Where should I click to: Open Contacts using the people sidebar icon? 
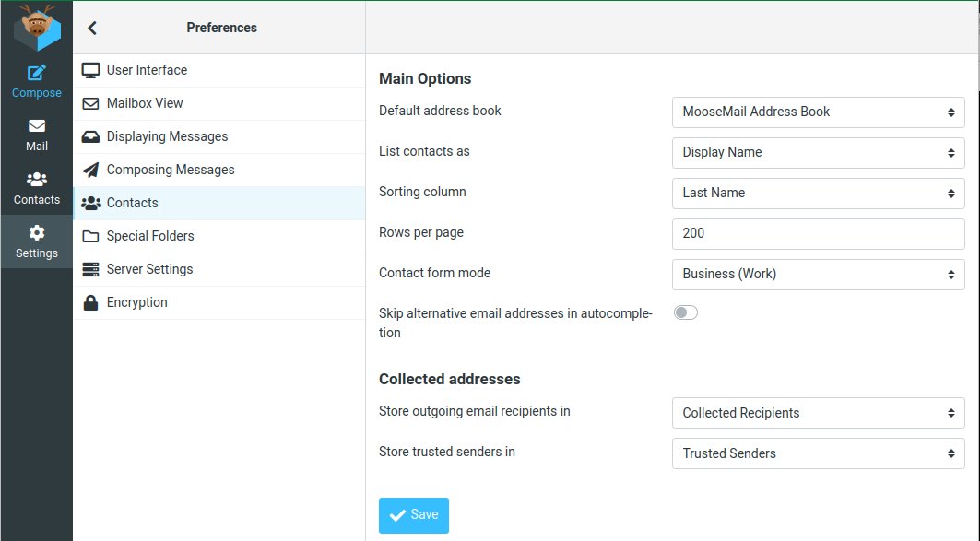[x=36, y=189]
